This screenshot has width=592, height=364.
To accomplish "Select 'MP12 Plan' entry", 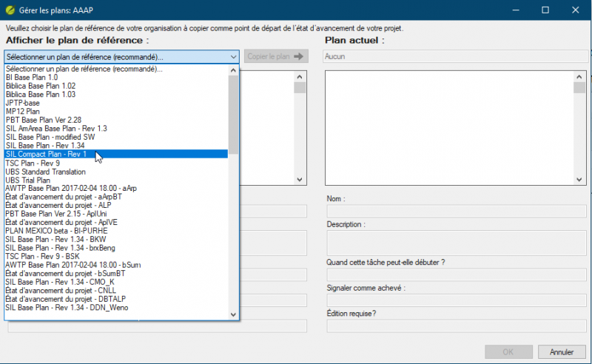I will (x=116, y=112).
